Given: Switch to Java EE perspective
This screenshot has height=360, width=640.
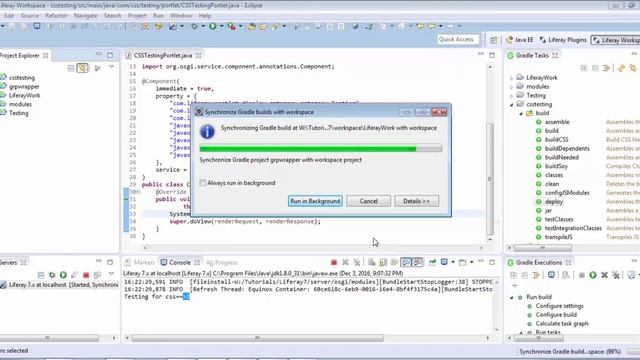Looking at the screenshot, I should pos(520,40).
